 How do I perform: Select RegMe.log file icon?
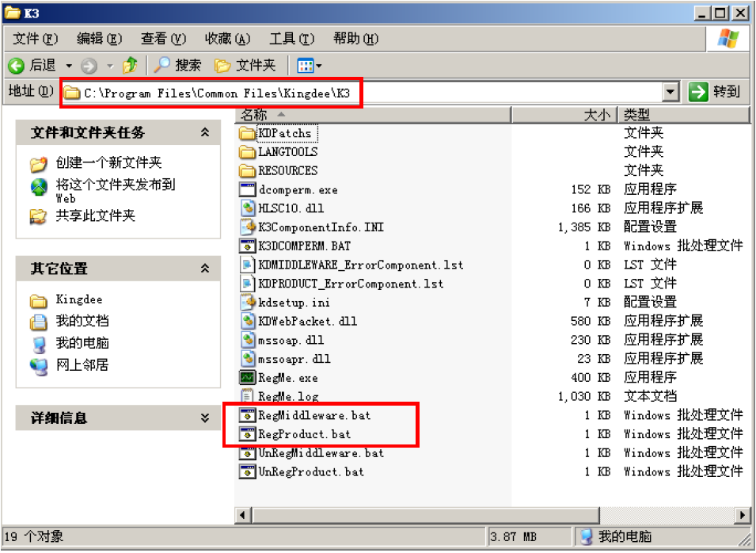[247, 397]
